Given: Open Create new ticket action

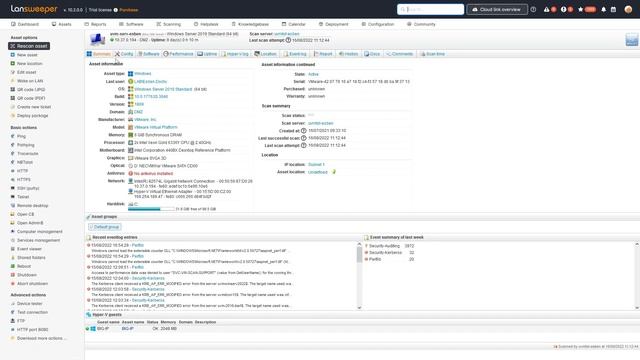Looking at the screenshot, I should point(34,107).
